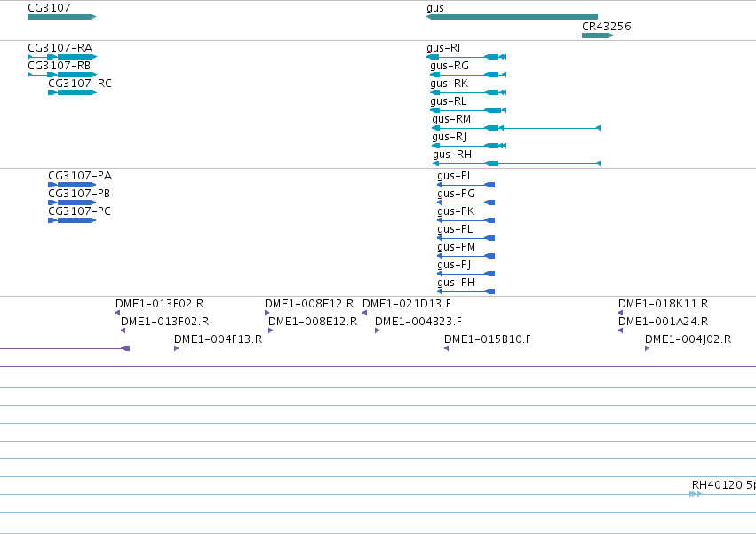Image resolution: width=756 pixels, height=534 pixels.
Task: Click the DME1-021D13.F feature
Action: (364, 313)
